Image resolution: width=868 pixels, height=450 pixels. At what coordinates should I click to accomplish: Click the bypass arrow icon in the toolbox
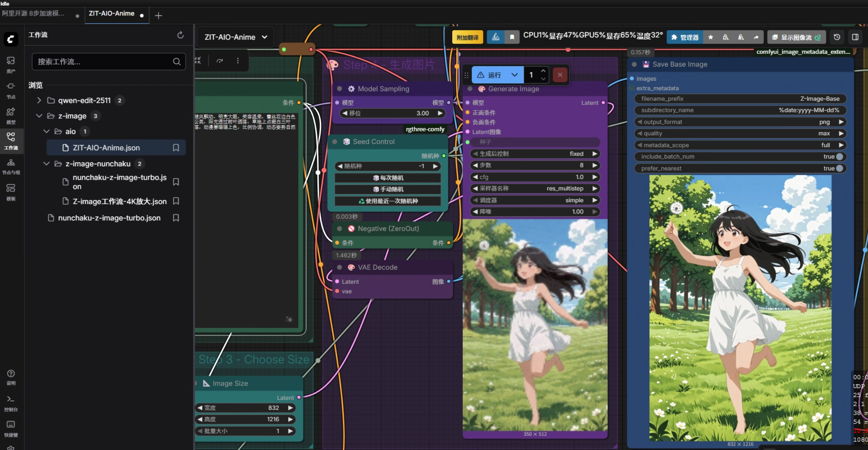coord(220,61)
